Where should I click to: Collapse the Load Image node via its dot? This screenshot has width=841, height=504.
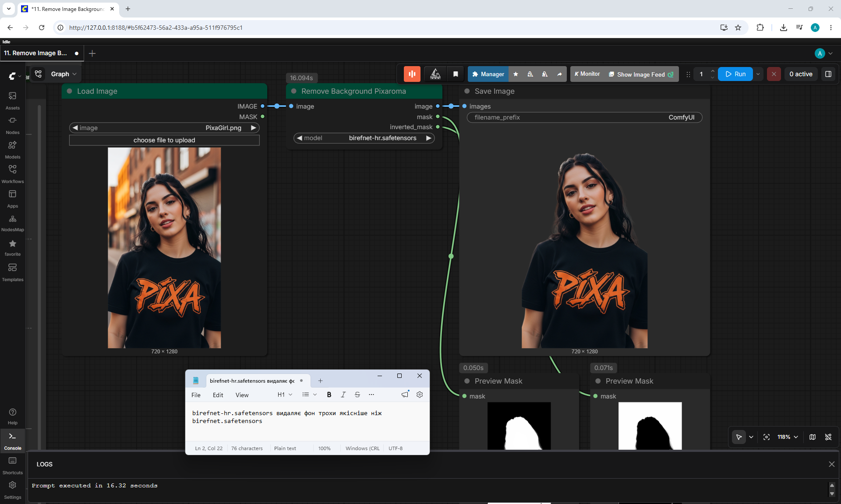pyautogui.click(x=69, y=91)
